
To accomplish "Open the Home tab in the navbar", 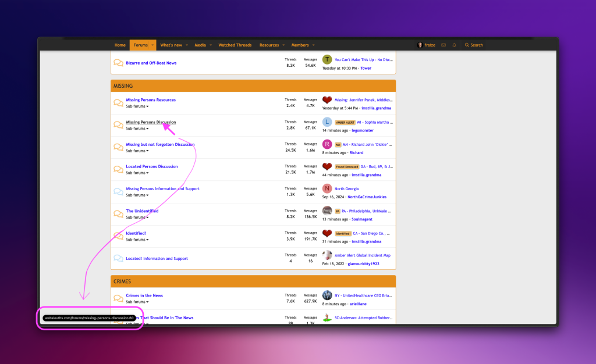I will pyautogui.click(x=120, y=45).
